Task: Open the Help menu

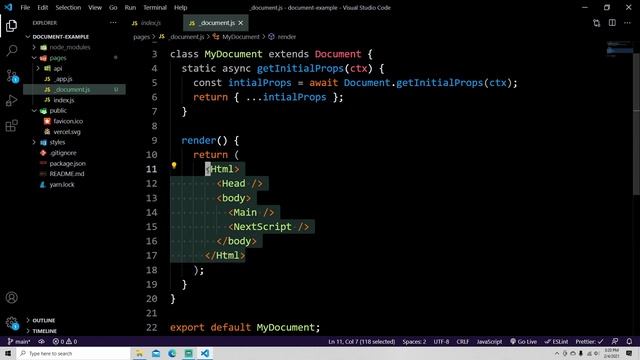Action: [180, 7]
